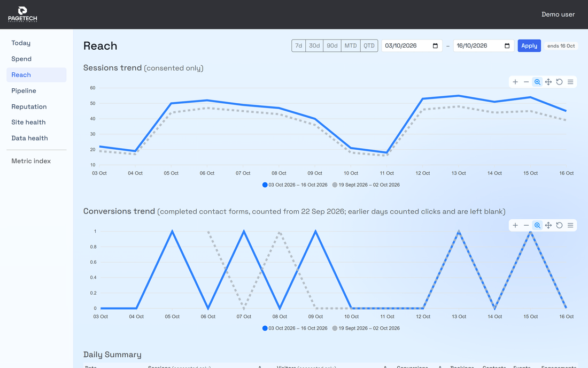Click the Daily Summary heading
This screenshot has width=588, height=368.
pos(112,355)
